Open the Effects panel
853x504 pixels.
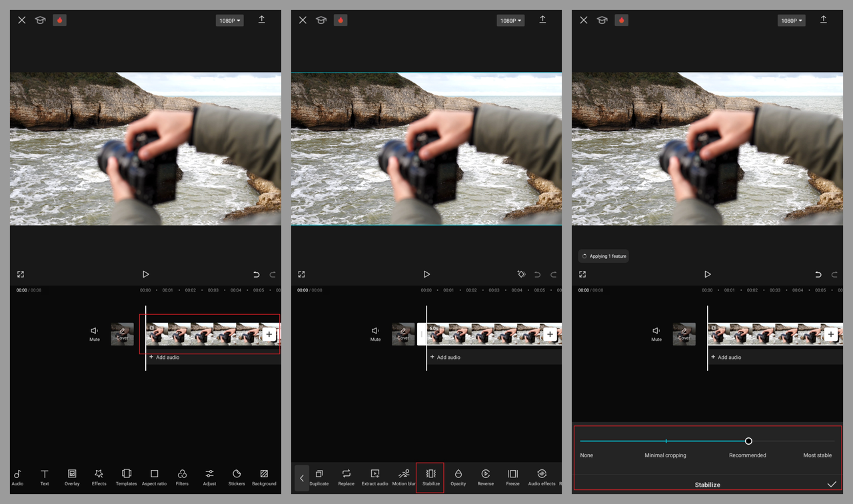coord(99,477)
